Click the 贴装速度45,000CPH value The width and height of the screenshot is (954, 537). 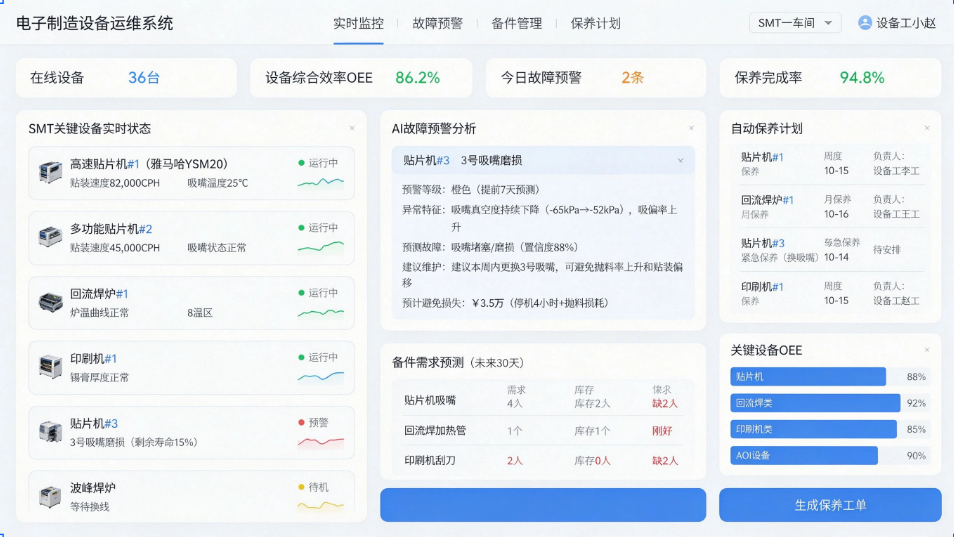click(x=115, y=248)
